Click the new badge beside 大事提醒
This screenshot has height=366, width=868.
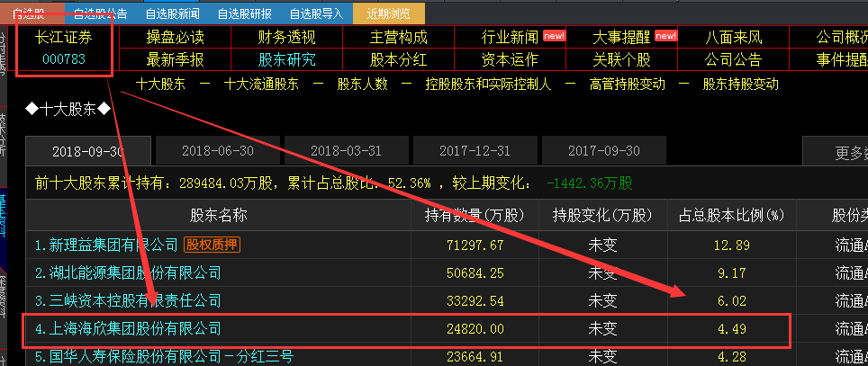pos(666,36)
